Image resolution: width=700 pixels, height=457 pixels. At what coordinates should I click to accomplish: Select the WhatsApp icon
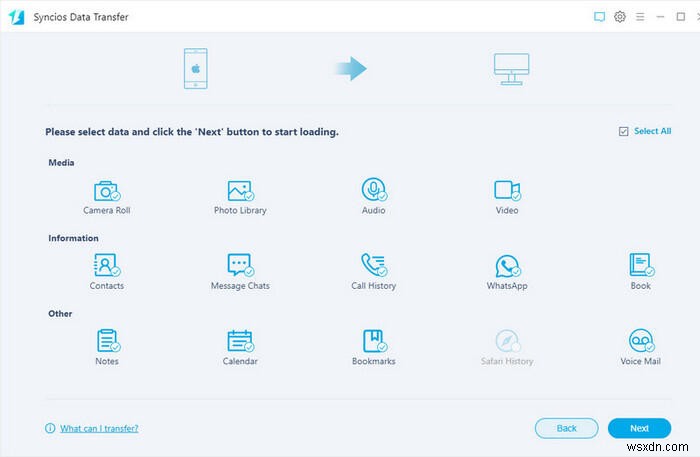tap(507, 266)
